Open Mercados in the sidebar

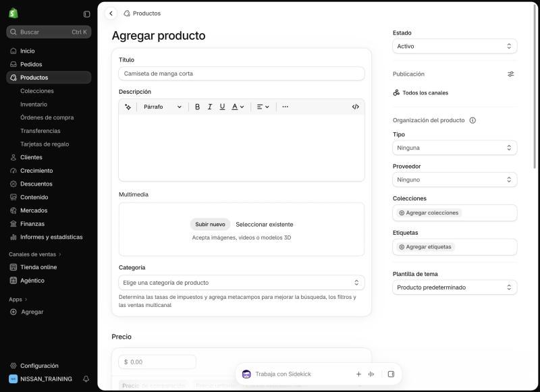(x=49, y=211)
